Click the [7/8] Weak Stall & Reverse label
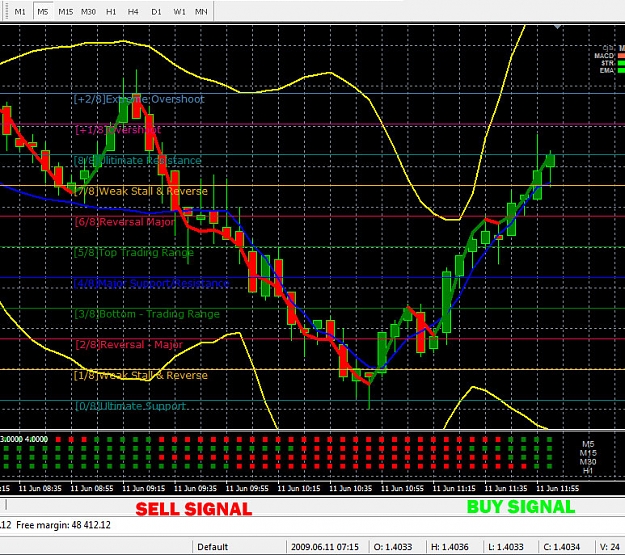This screenshot has height=555, width=625. point(141,191)
